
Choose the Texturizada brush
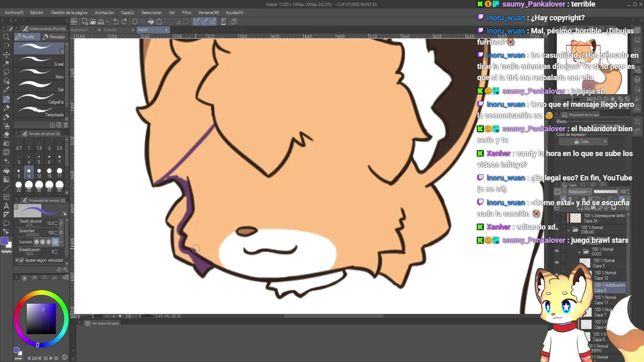tap(40, 111)
